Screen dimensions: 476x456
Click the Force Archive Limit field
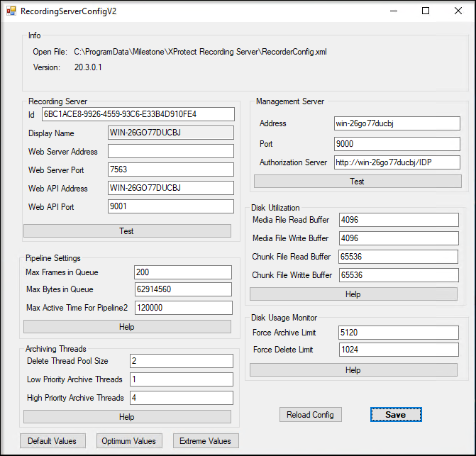point(399,333)
